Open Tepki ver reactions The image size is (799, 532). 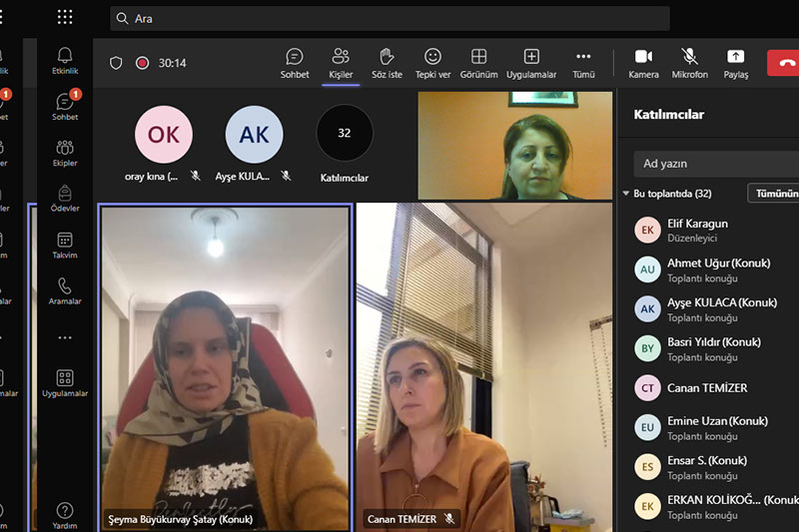(432, 63)
